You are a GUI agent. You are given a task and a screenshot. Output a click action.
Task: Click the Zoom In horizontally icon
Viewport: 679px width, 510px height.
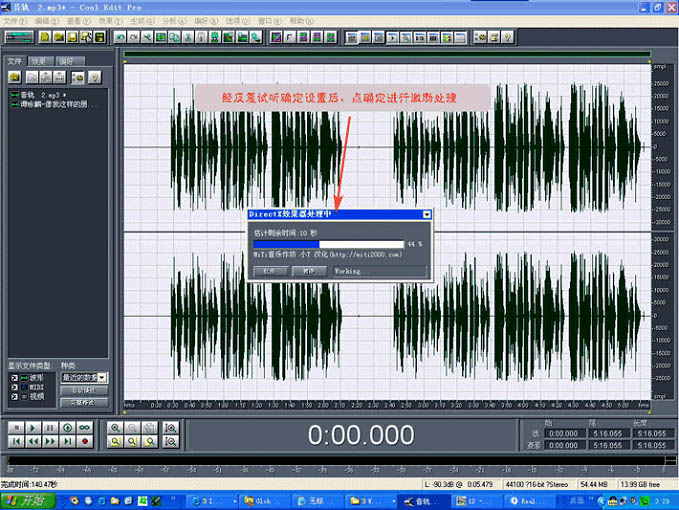117,427
